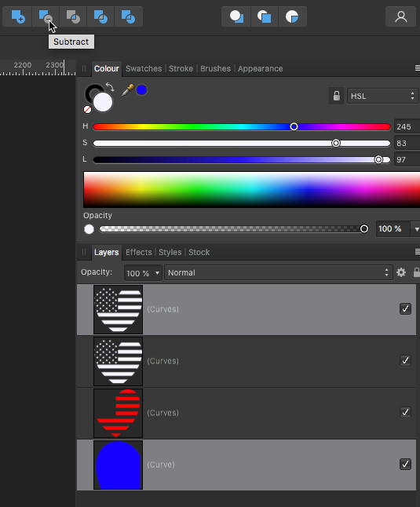Click the account person icon
The width and height of the screenshot is (420, 507).
401,16
